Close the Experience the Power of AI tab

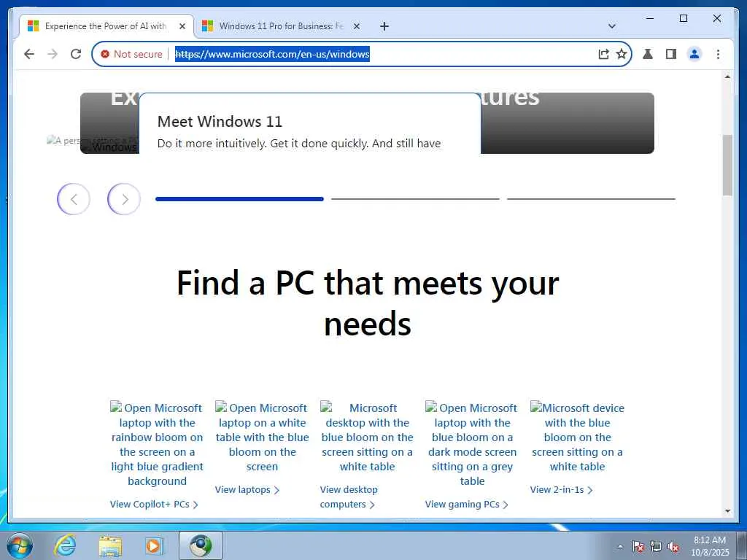[x=182, y=26]
